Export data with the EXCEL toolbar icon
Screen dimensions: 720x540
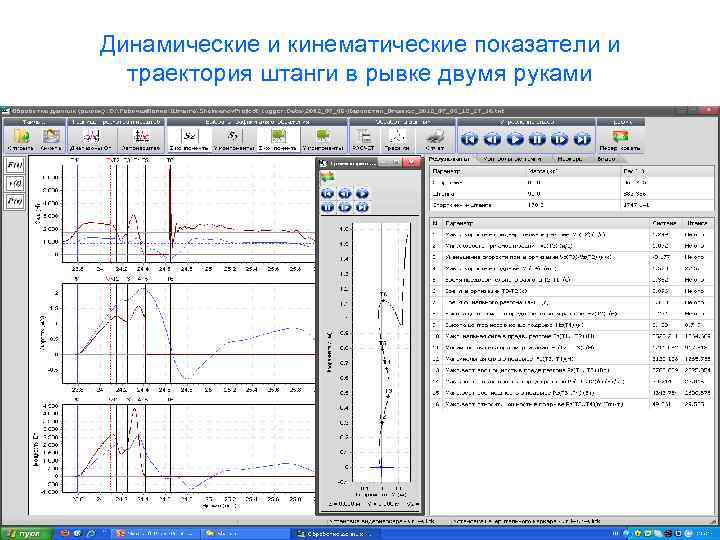364,139
